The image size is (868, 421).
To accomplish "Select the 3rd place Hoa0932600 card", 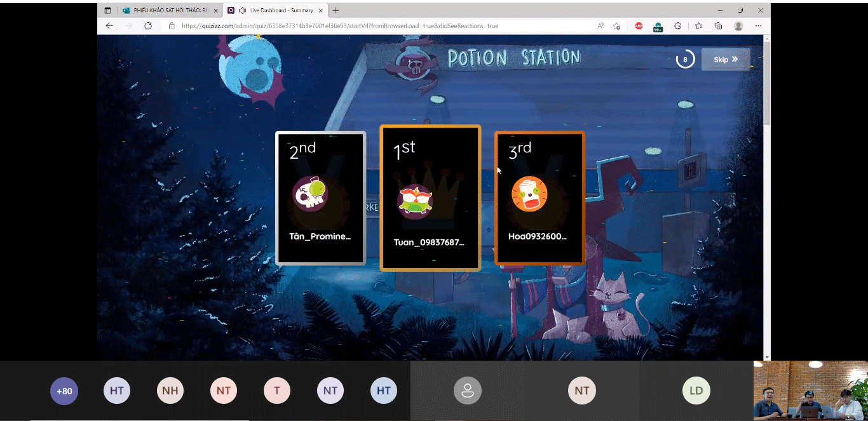I will (539, 198).
